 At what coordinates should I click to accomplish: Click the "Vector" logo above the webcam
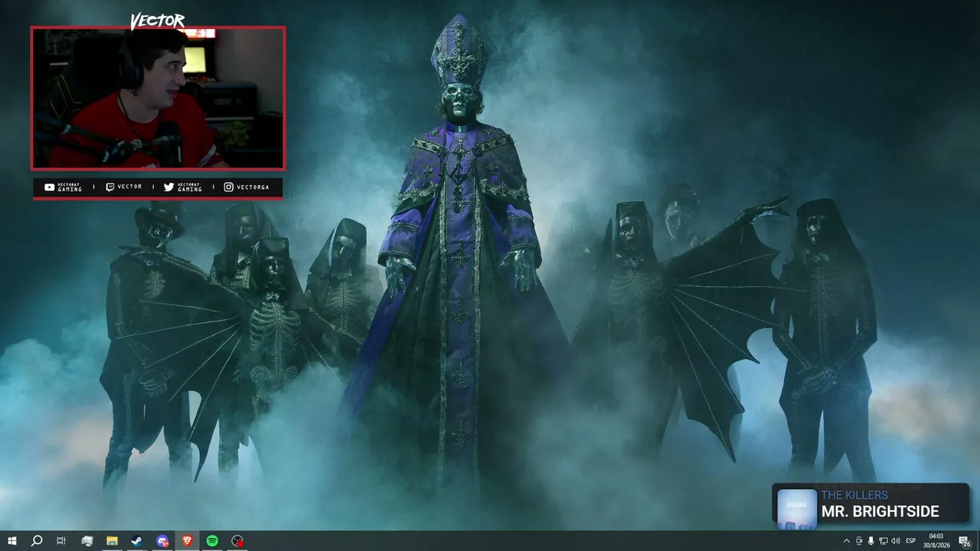(157, 21)
